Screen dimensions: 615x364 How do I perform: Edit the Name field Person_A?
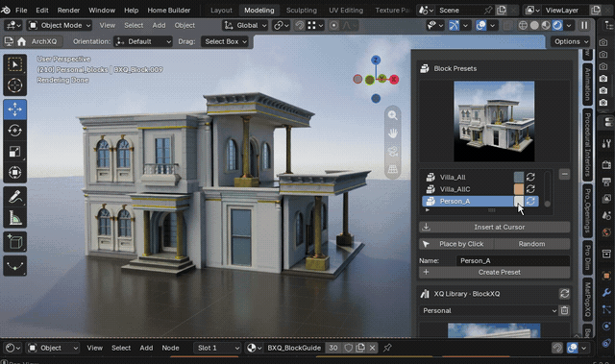(513, 260)
